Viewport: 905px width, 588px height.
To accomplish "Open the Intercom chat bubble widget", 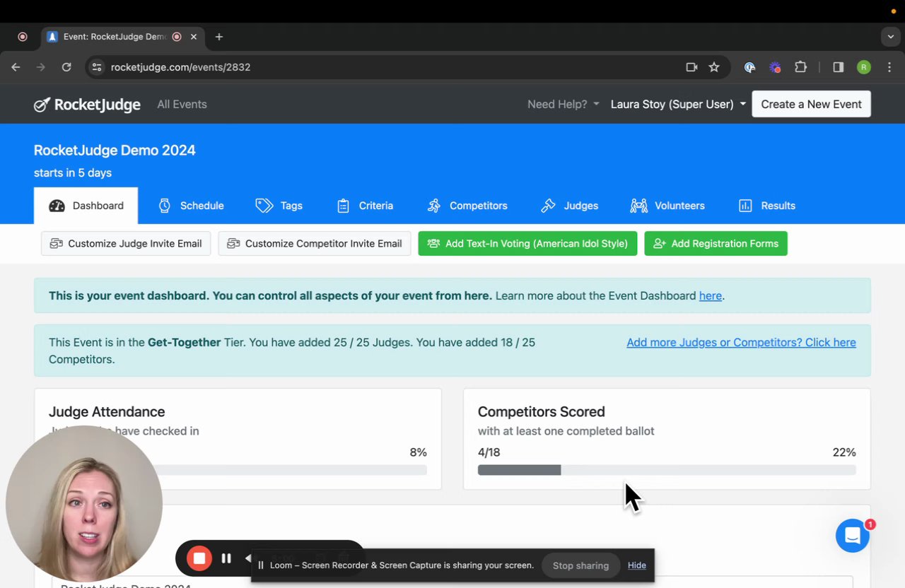I will click(853, 536).
